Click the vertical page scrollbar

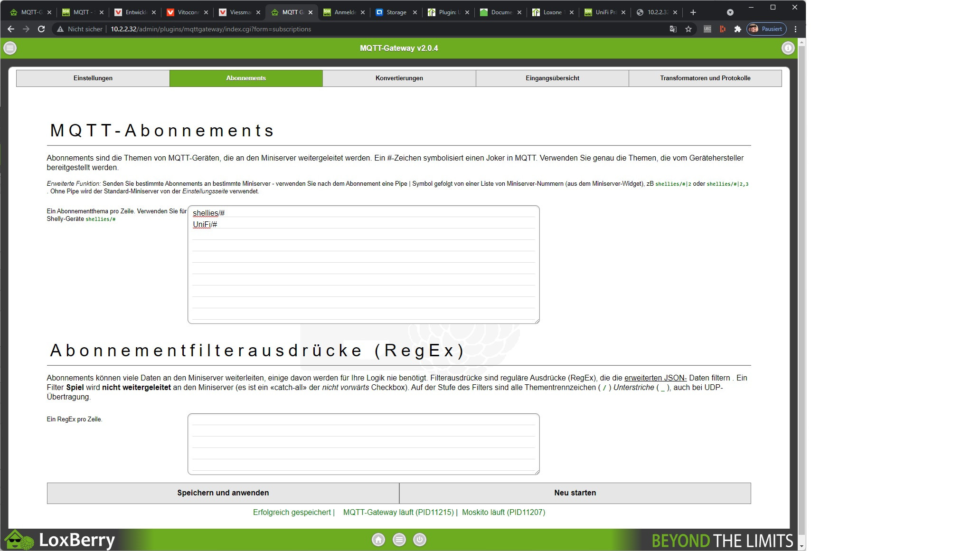[802, 290]
